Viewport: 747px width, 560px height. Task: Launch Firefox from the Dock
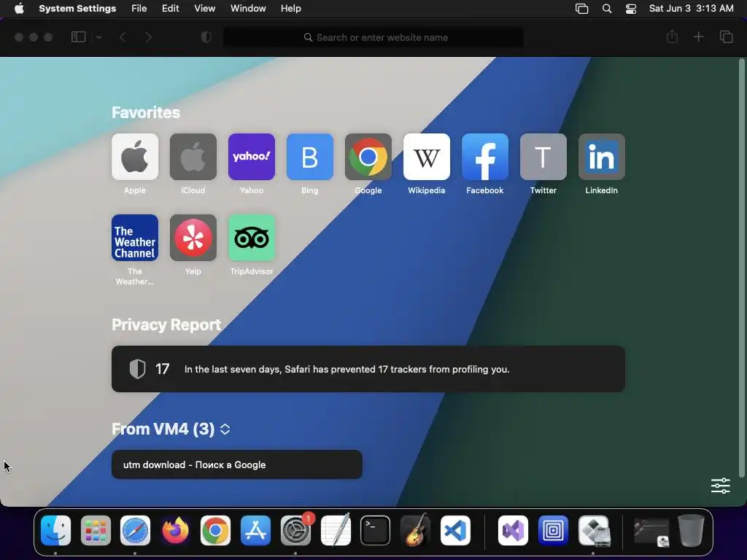175,530
